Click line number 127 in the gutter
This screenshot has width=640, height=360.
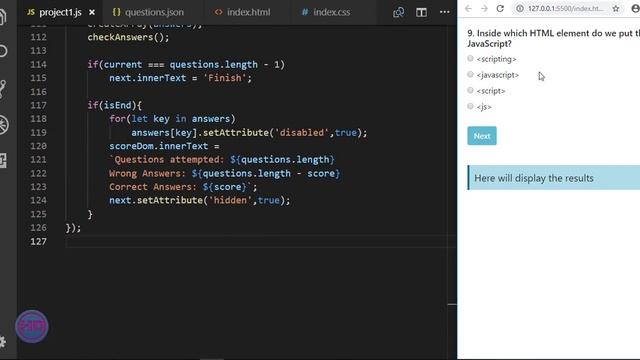pos(38,241)
